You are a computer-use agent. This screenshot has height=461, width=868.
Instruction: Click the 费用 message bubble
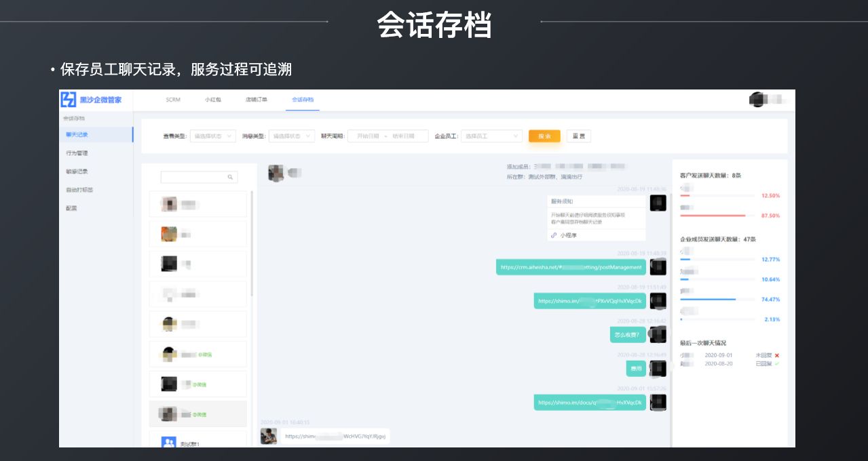click(x=636, y=368)
